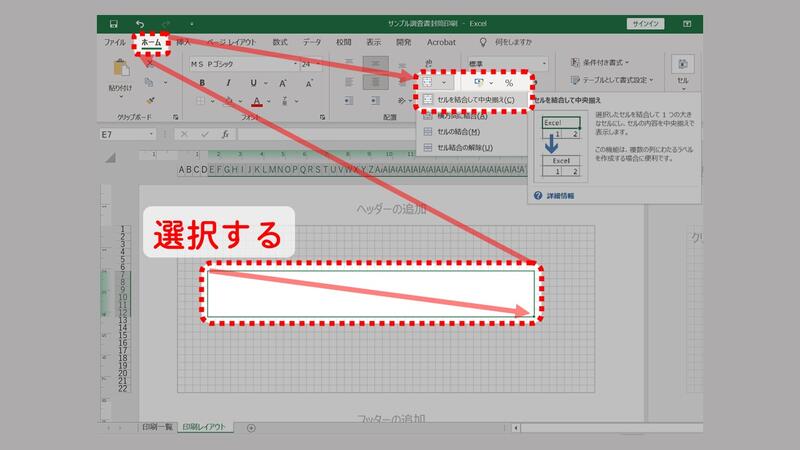
Task: Open the データ ribbon tab
Action: tap(312, 42)
